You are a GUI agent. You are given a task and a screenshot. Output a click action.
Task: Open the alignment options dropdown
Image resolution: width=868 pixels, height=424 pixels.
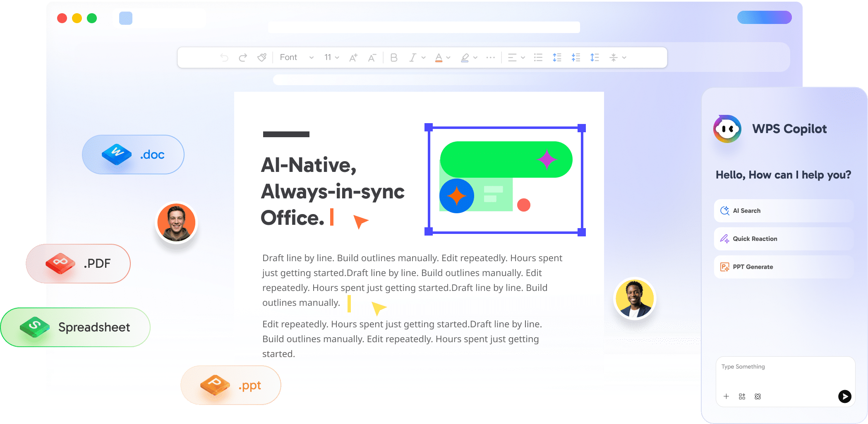pyautogui.click(x=522, y=57)
